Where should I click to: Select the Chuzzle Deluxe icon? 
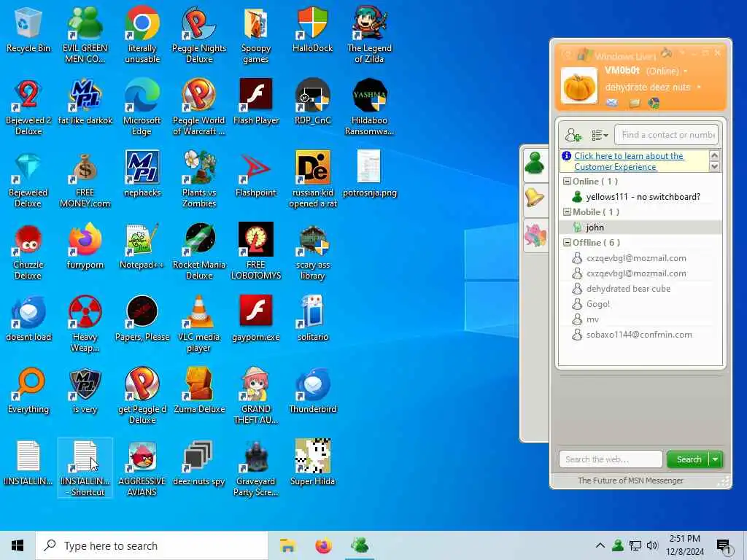pyautogui.click(x=28, y=252)
